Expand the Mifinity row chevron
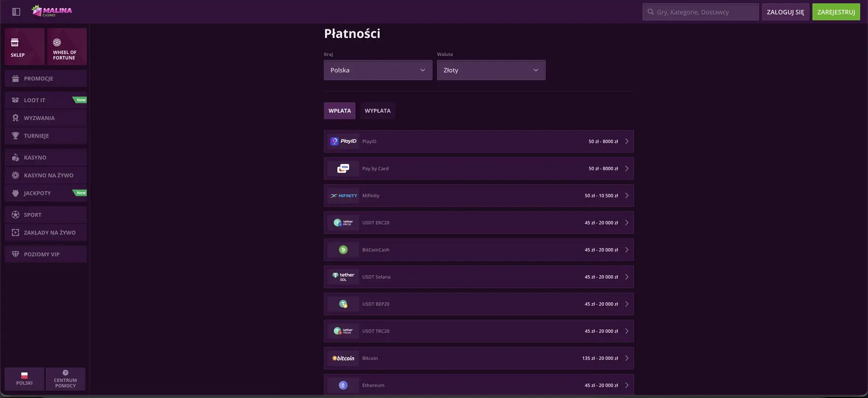This screenshot has height=398, width=868. coord(627,196)
